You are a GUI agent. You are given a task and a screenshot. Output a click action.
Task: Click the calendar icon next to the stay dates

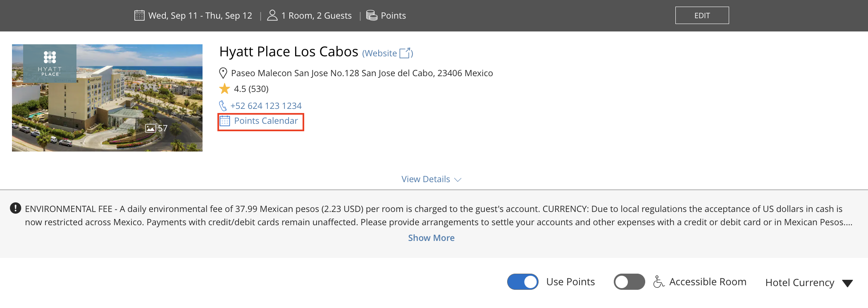140,15
